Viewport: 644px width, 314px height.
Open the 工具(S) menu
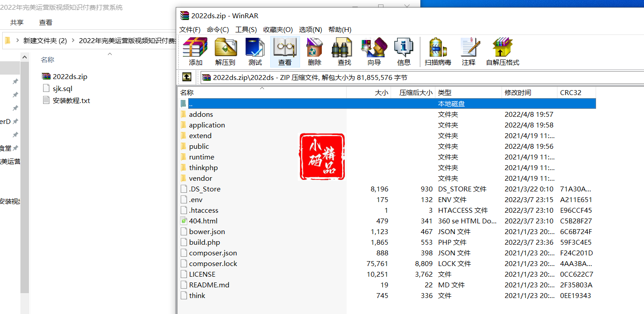tap(246, 29)
